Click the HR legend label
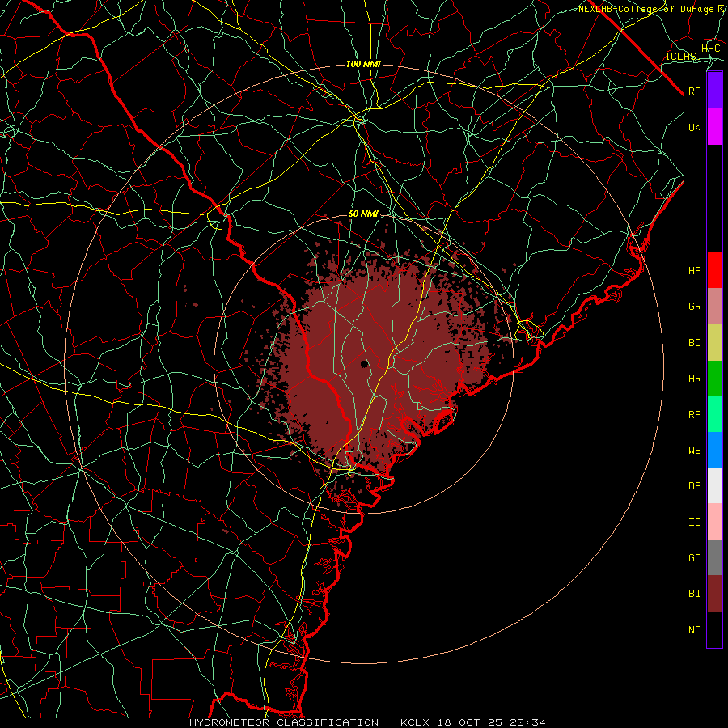This screenshot has height=728, width=728. point(695,379)
